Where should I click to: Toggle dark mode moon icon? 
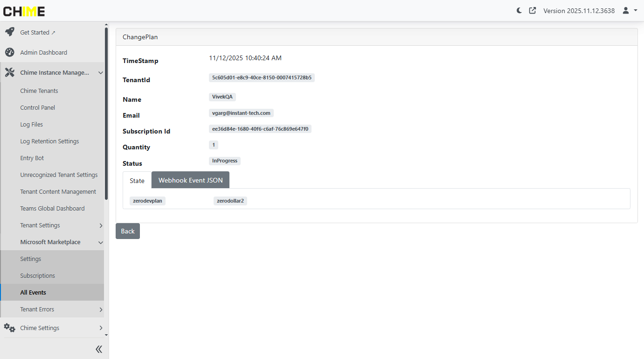point(519,10)
